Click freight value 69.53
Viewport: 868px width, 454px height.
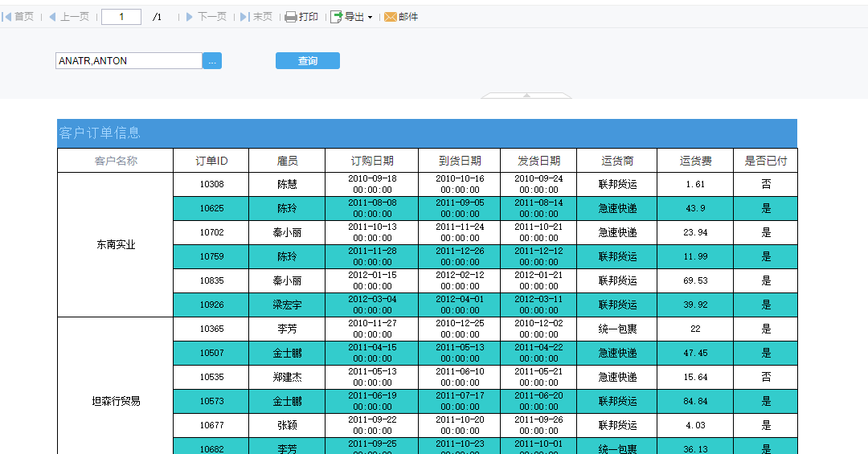coord(695,280)
